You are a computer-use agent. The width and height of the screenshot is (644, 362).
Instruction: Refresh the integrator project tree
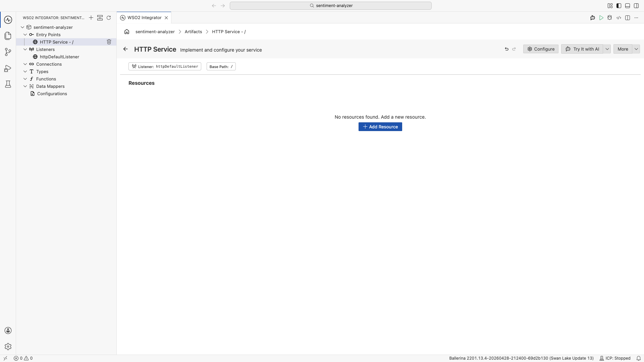point(109,18)
